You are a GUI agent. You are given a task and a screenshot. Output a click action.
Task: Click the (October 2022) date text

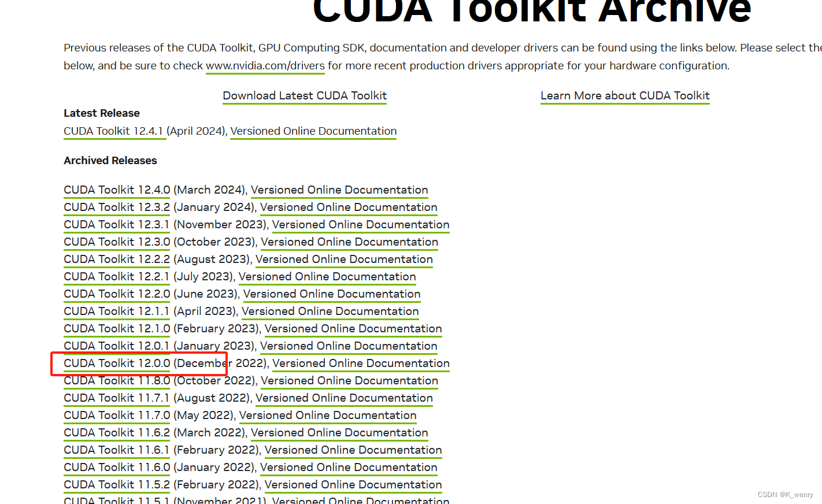[214, 381]
